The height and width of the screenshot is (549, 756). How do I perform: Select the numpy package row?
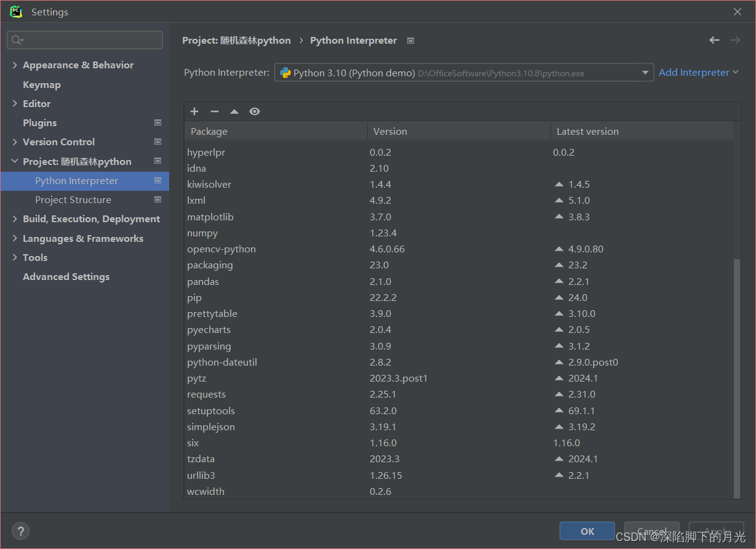pyautogui.click(x=459, y=233)
